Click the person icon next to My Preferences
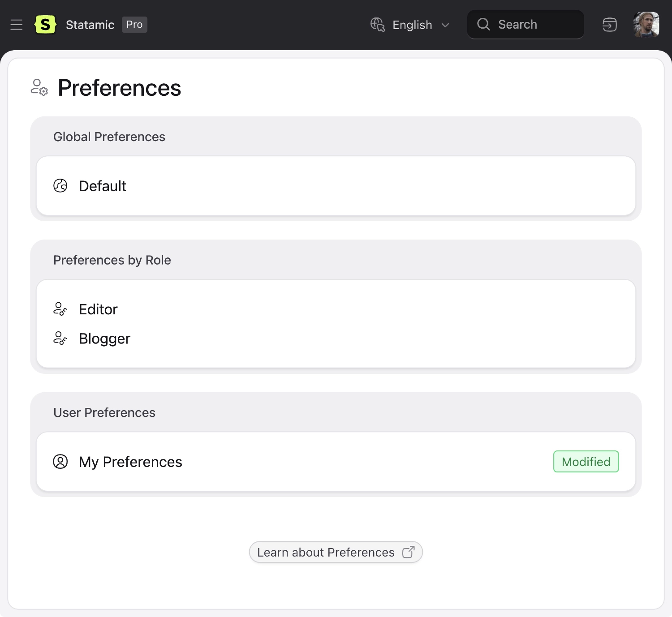Viewport: 672px width, 617px height. pyautogui.click(x=61, y=462)
